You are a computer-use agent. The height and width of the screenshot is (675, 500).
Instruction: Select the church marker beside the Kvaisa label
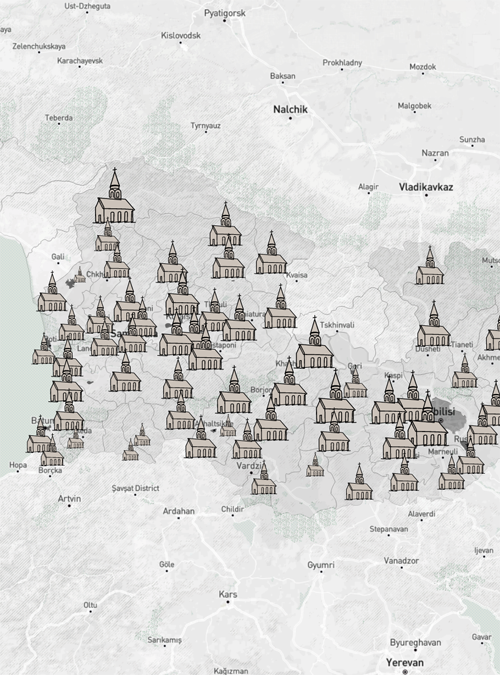pos(271,253)
